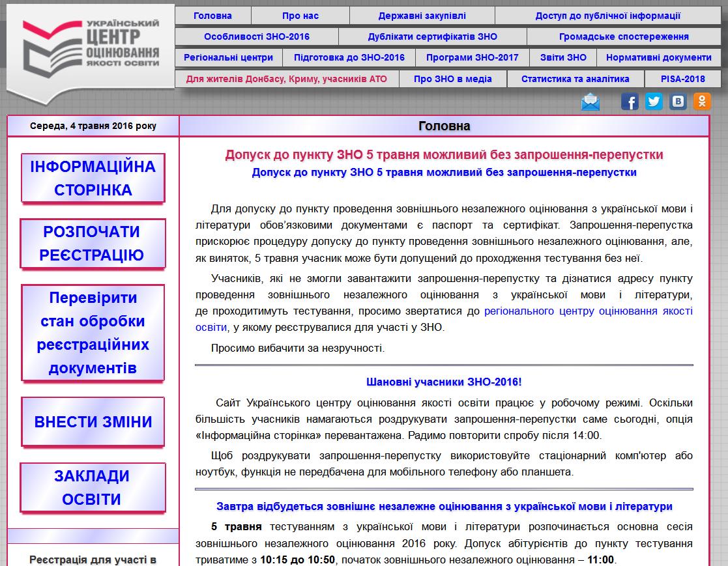Open the Odnoklassniki icon
The height and width of the screenshot is (566, 728).
click(x=702, y=101)
